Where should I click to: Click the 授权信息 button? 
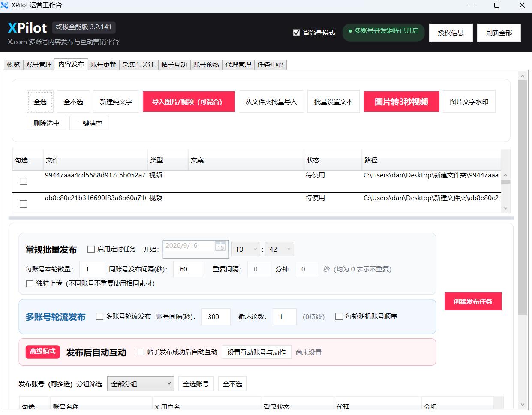(451, 33)
